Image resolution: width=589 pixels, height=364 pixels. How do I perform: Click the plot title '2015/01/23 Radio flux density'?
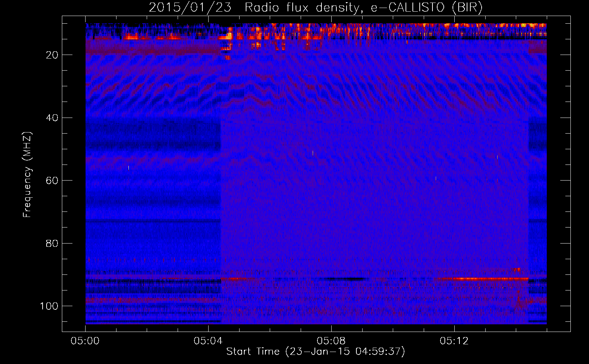(x=254, y=8)
